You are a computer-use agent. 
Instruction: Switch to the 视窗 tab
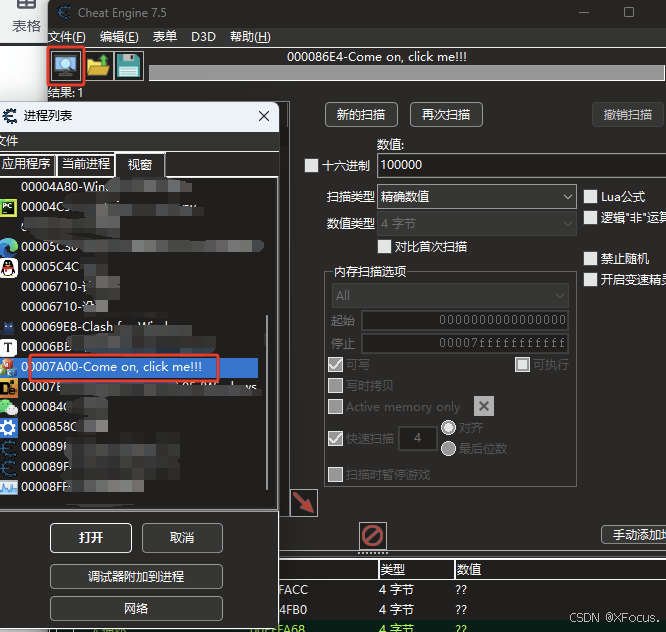coord(140,165)
